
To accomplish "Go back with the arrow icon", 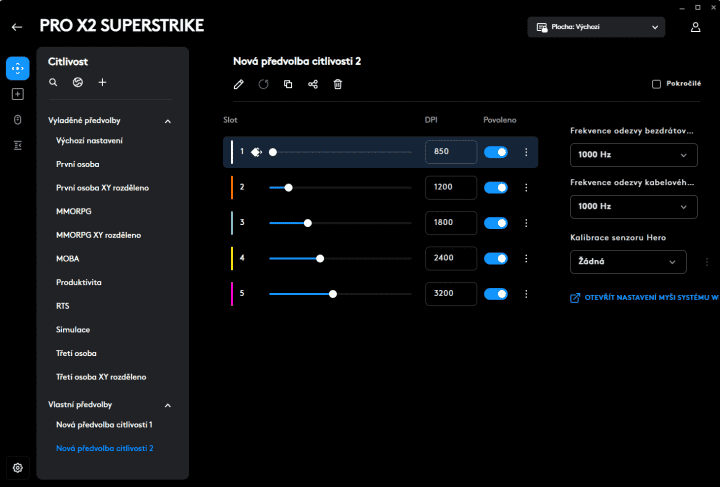I will point(17,27).
